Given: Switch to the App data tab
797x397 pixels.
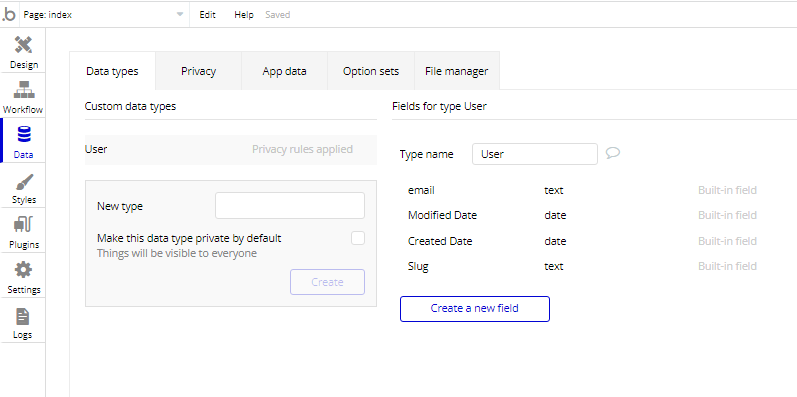Looking at the screenshot, I should pyautogui.click(x=284, y=71).
